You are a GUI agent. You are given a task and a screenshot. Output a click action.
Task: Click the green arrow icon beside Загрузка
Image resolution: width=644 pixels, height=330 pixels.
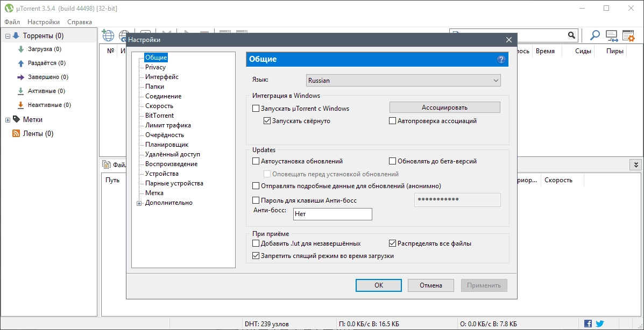(x=21, y=49)
